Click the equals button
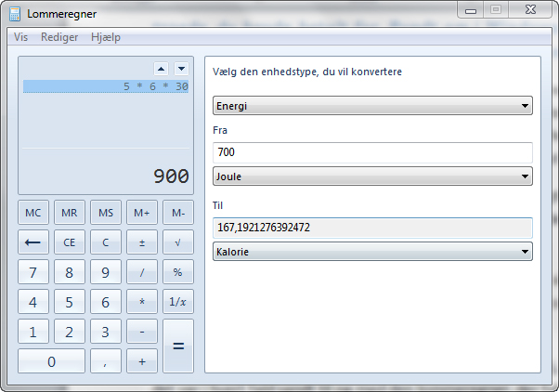The height and width of the screenshot is (392, 559). click(x=178, y=346)
